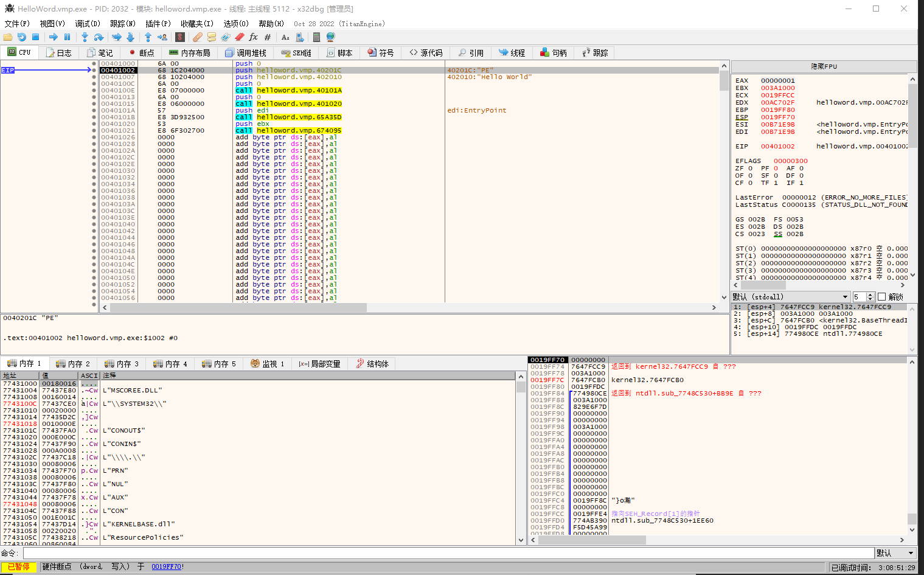Step into using the down-arrow icon

85,37
